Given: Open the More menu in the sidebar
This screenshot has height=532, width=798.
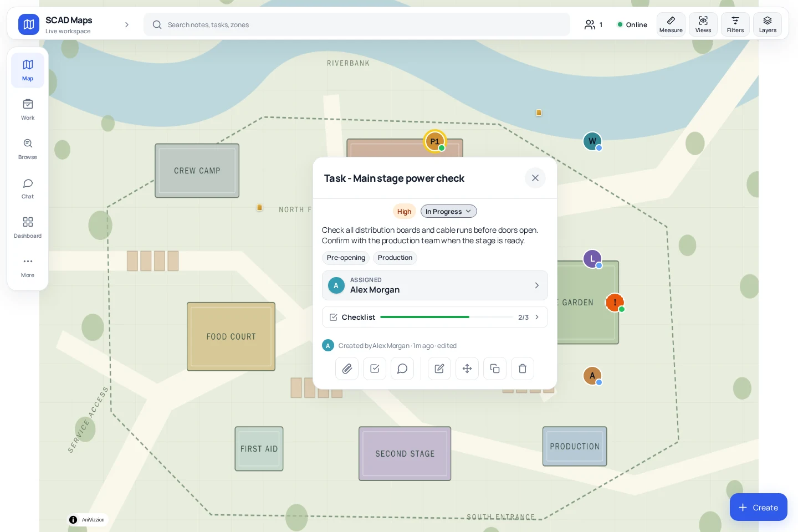Looking at the screenshot, I should point(28,267).
